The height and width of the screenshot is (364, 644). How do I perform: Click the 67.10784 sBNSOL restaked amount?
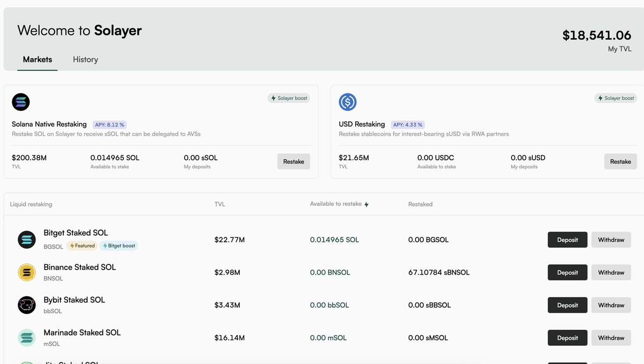coord(439,272)
